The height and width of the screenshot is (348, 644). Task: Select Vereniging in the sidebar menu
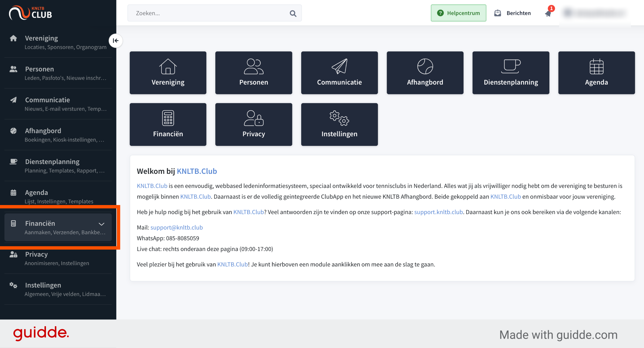click(58, 42)
